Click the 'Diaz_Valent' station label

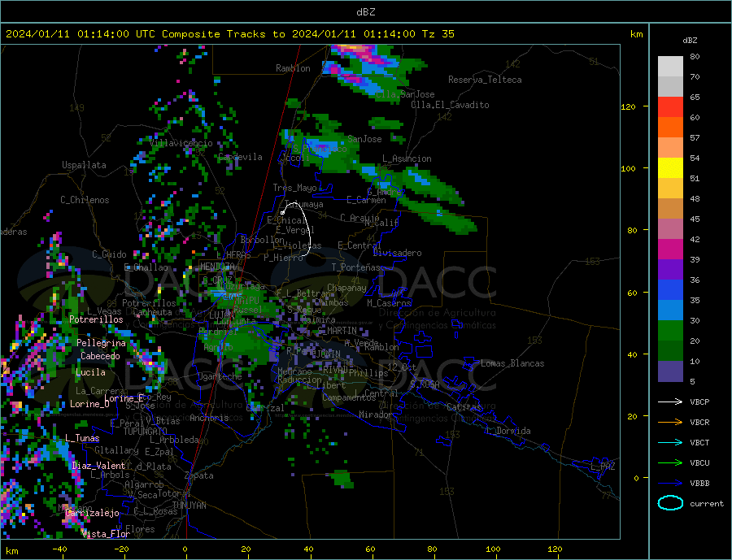point(98,466)
